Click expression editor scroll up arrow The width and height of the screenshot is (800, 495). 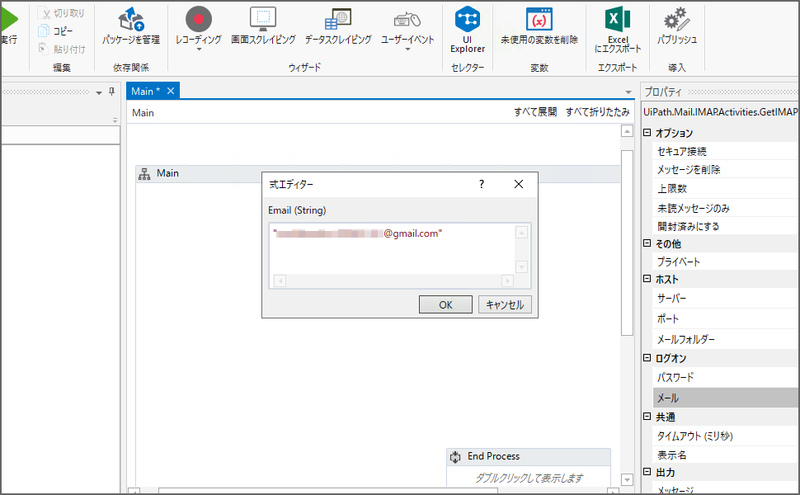pos(521,233)
